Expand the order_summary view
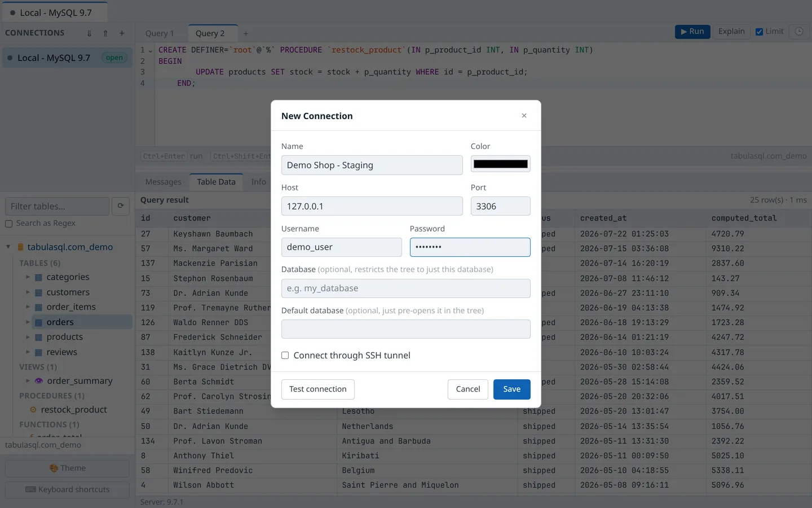The image size is (812, 508). pos(28,381)
